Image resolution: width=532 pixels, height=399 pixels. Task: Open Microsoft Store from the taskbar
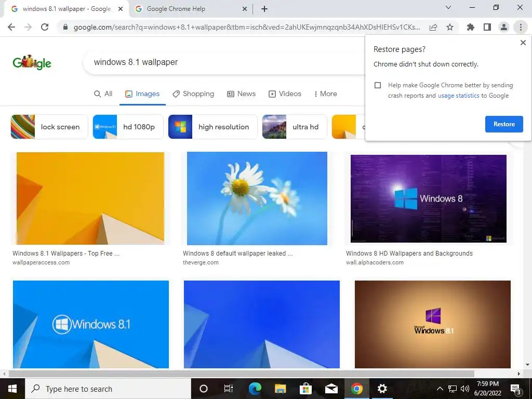pyautogui.click(x=305, y=389)
